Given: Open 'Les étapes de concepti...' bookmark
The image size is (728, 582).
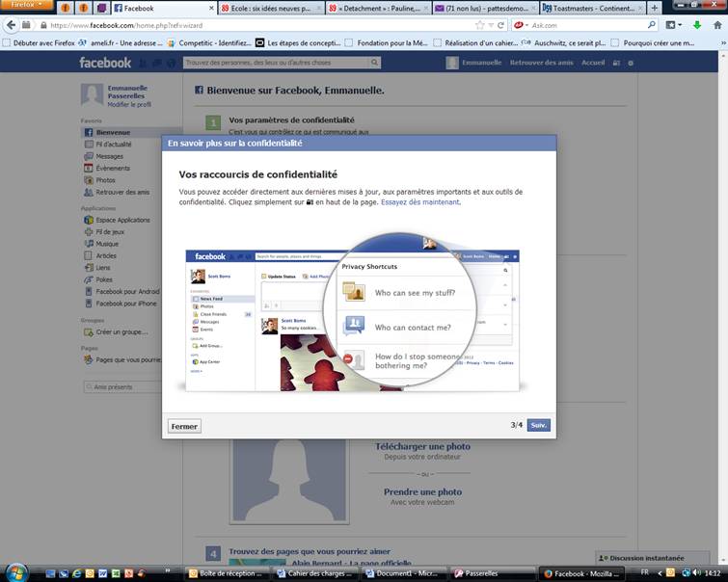Looking at the screenshot, I should coord(298,43).
